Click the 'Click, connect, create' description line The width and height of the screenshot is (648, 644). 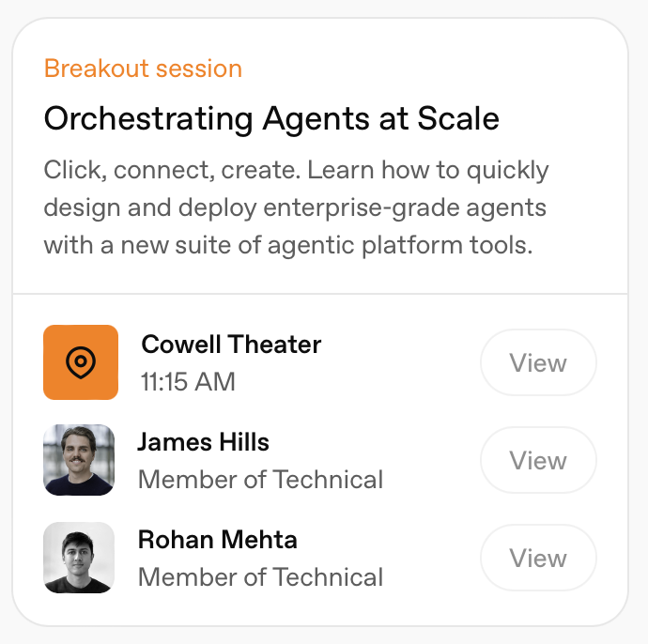click(x=296, y=171)
